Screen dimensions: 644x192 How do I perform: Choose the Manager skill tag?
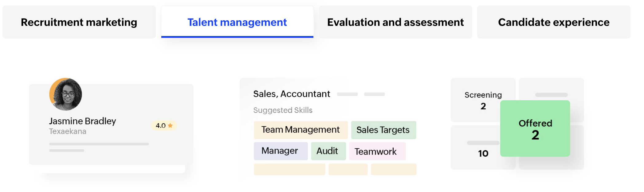(280, 151)
